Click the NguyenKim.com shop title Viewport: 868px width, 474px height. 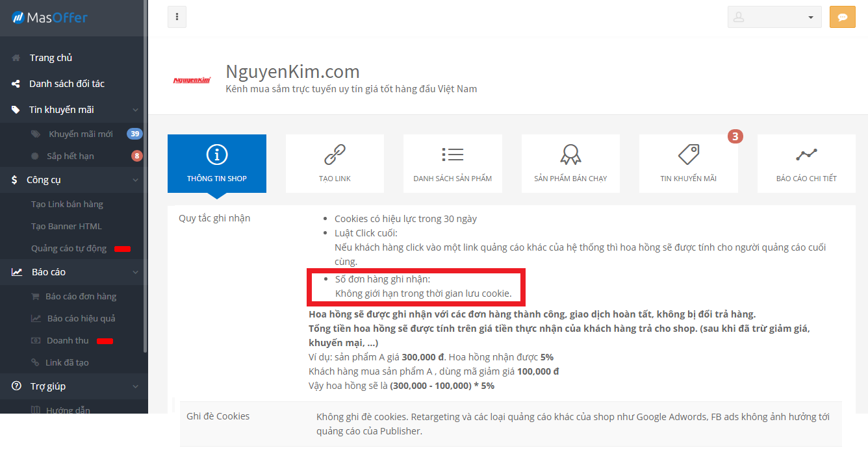point(292,71)
